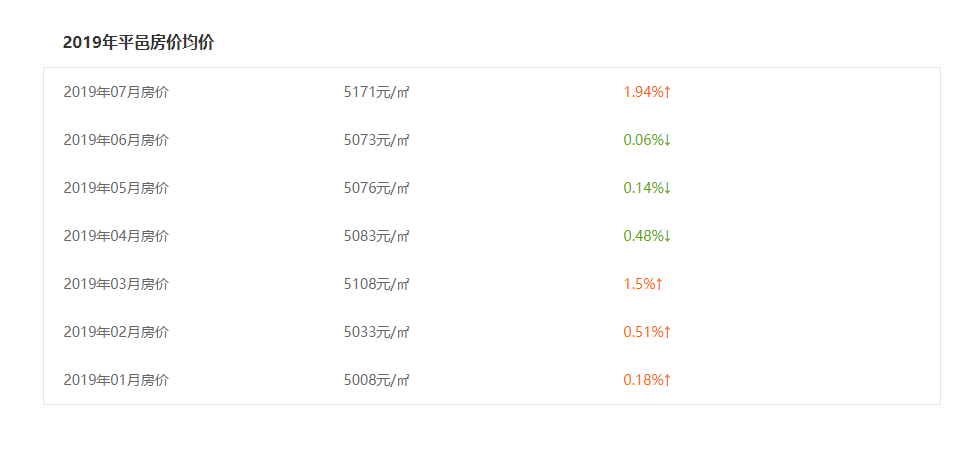Viewport: 953px width, 452px height.
Task: Click the 5171元/㎡ price value
Action: tap(377, 92)
